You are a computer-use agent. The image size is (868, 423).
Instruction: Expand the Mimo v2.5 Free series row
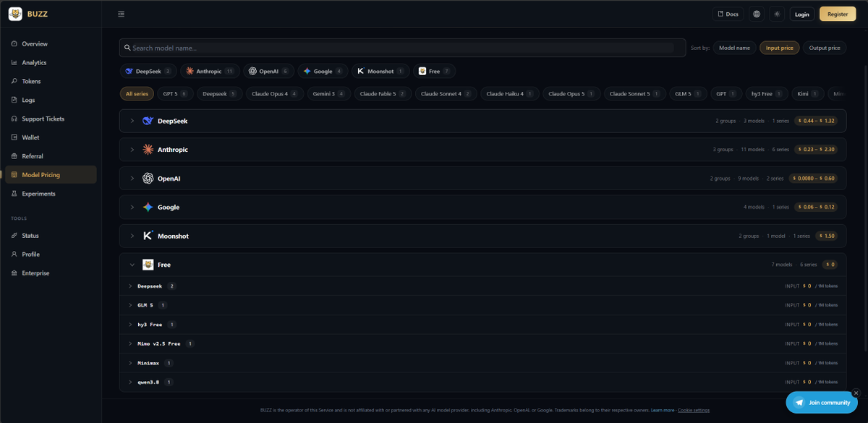point(482,343)
